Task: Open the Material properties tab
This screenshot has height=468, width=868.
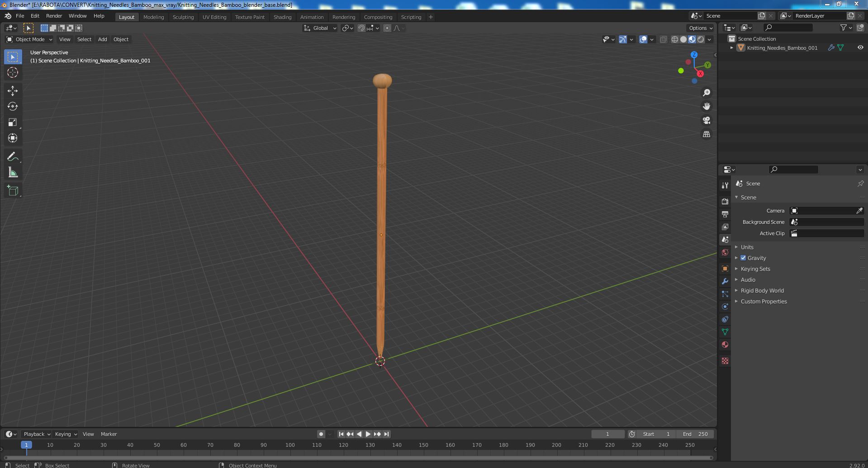Action: point(725,345)
